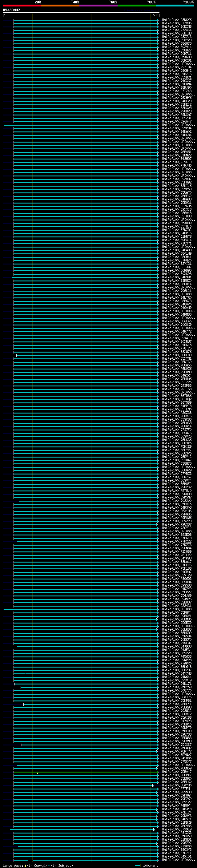Viewport: 197px width, 868px height.
Task: Select the UniRef100_B0Z9L4 label
Action: click(177, 47)
